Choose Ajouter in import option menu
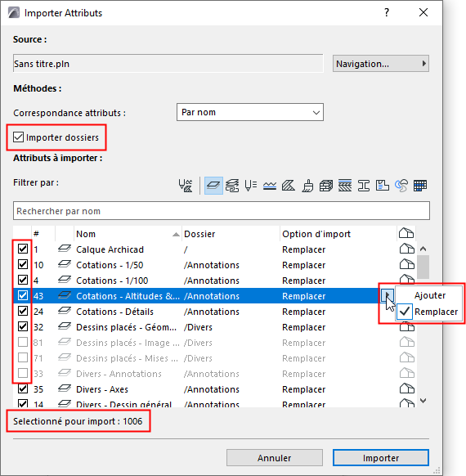Screen dimensions: 466x476 click(x=430, y=295)
